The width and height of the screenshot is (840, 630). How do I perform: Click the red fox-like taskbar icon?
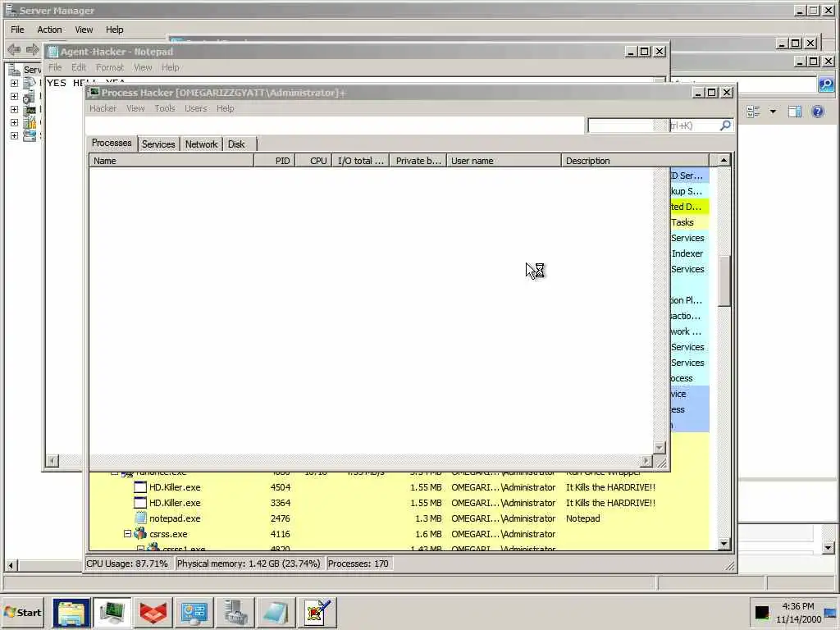pyautogui.click(x=153, y=612)
